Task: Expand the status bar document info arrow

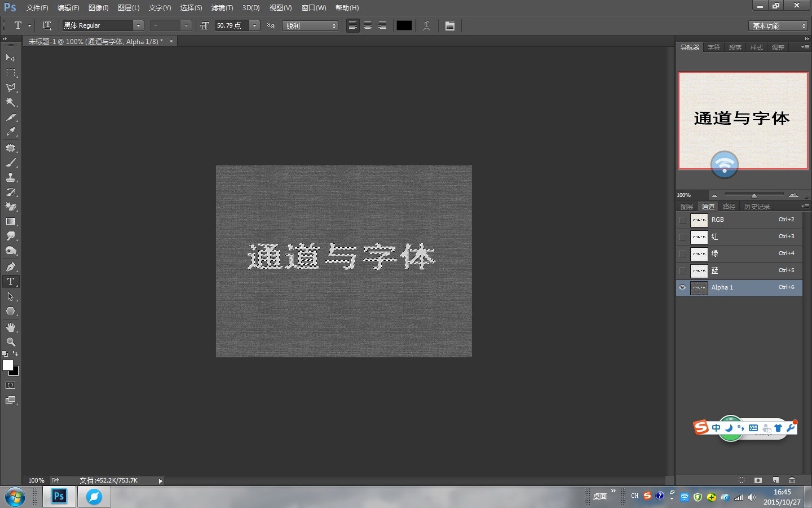Action: [161, 481]
